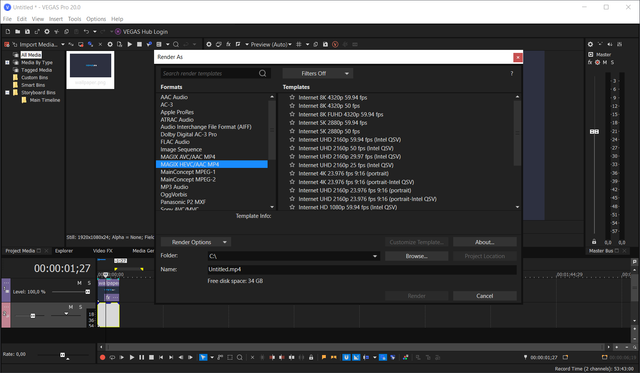
Task: Collapse the Storyboard Bins tree node
Action: click(x=7, y=93)
